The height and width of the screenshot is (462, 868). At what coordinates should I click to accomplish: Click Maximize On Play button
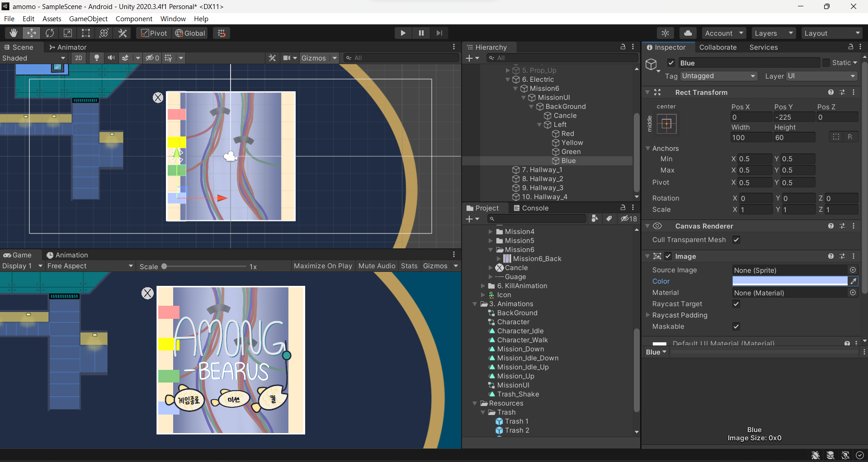click(x=323, y=266)
